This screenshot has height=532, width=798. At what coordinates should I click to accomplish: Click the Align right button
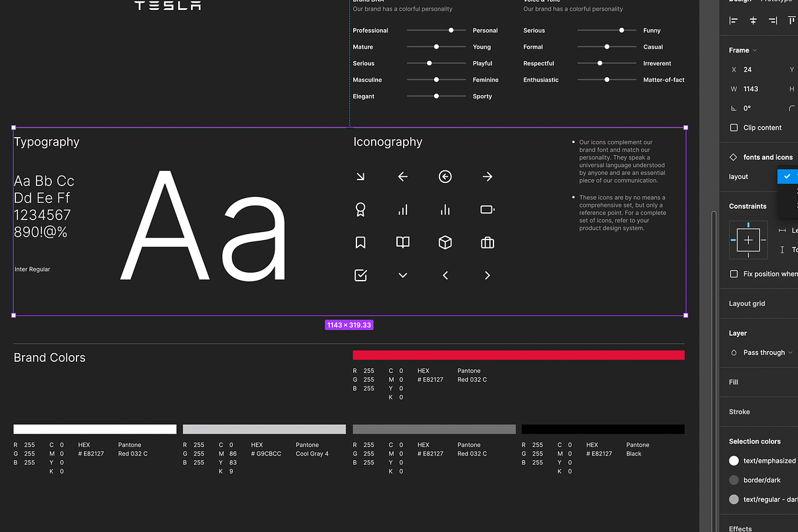[x=773, y=21]
